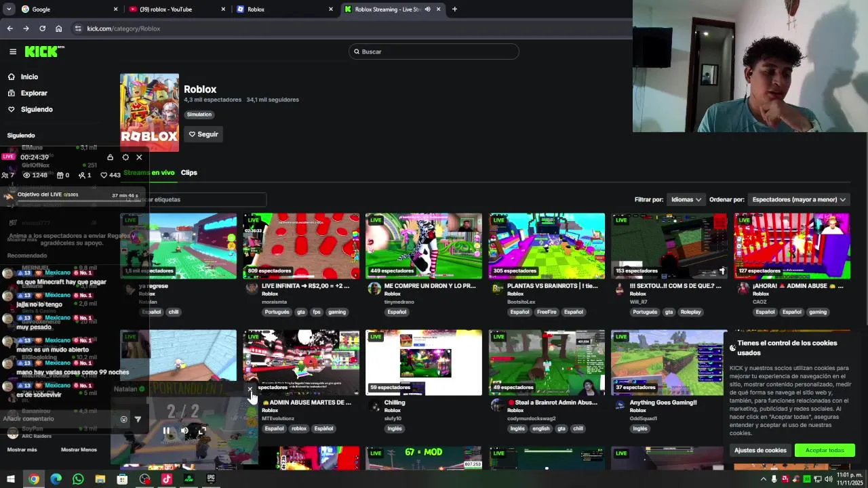
Task: Pause the mini player stream
Action: click(166, 430)
